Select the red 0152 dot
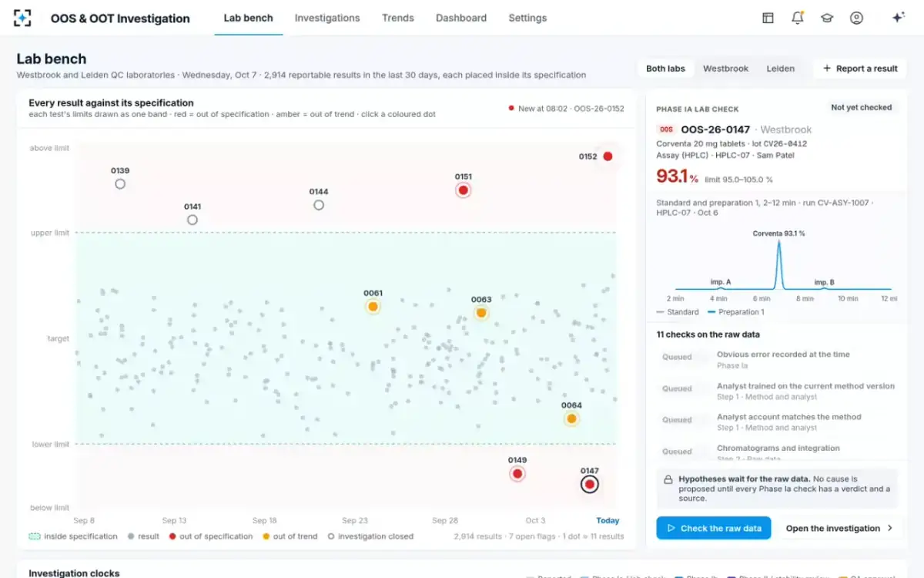 pyautogui.click(x=608, y=156)
